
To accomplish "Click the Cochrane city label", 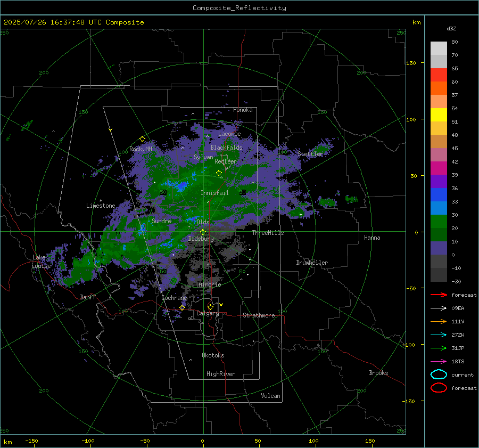I will 174,298.
